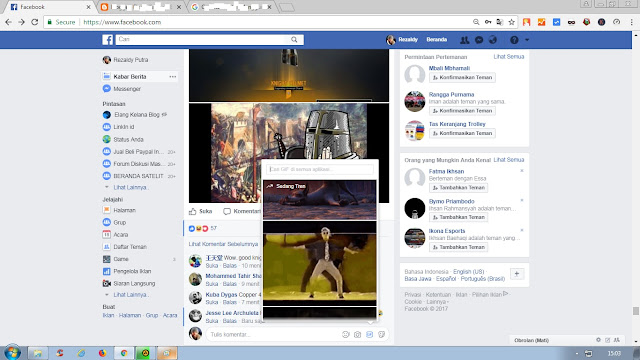Open chat settings gear in Obrolan bar

(598, 340)
